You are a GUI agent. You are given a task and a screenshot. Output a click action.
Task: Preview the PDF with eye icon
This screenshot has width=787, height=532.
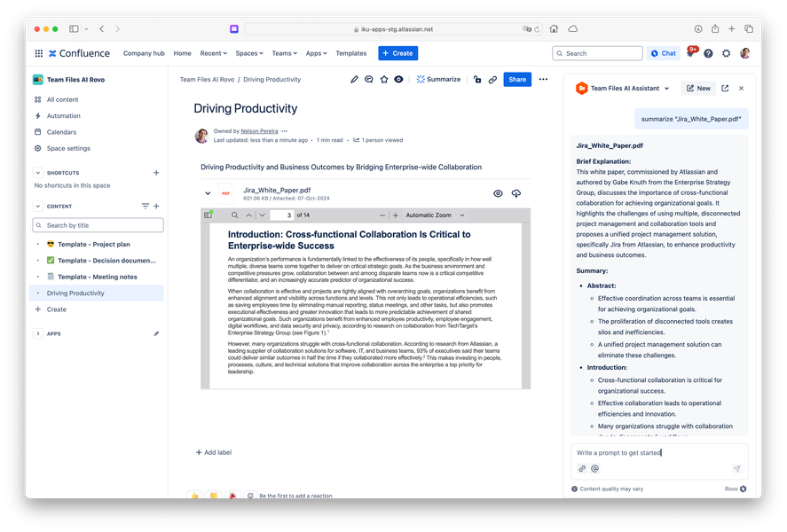click(x=498, y=193)
